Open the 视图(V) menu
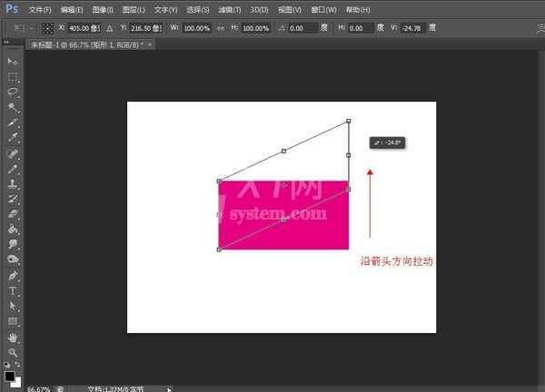The image size is (545, 392). point(290,10)
